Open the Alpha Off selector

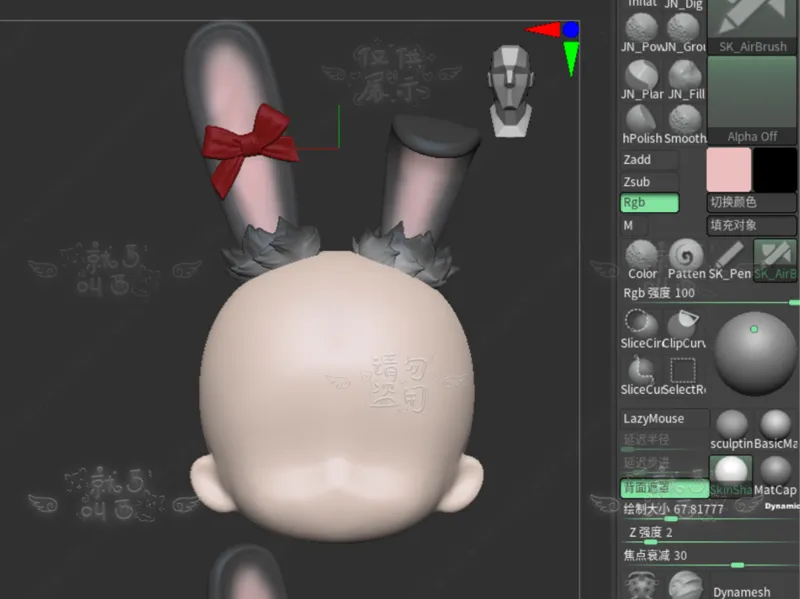click(x=753, y=100)
